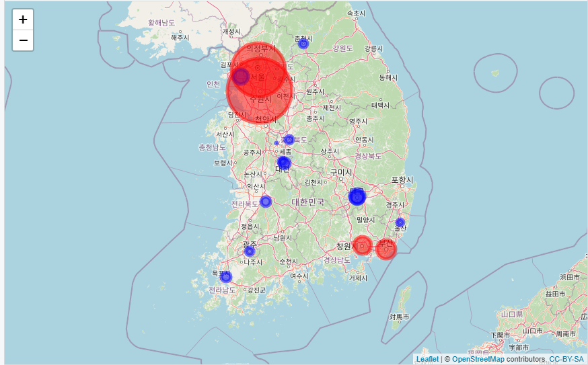588x365 pixels.
Task: Click the 対馬市 island label
Action: point(400,317)
